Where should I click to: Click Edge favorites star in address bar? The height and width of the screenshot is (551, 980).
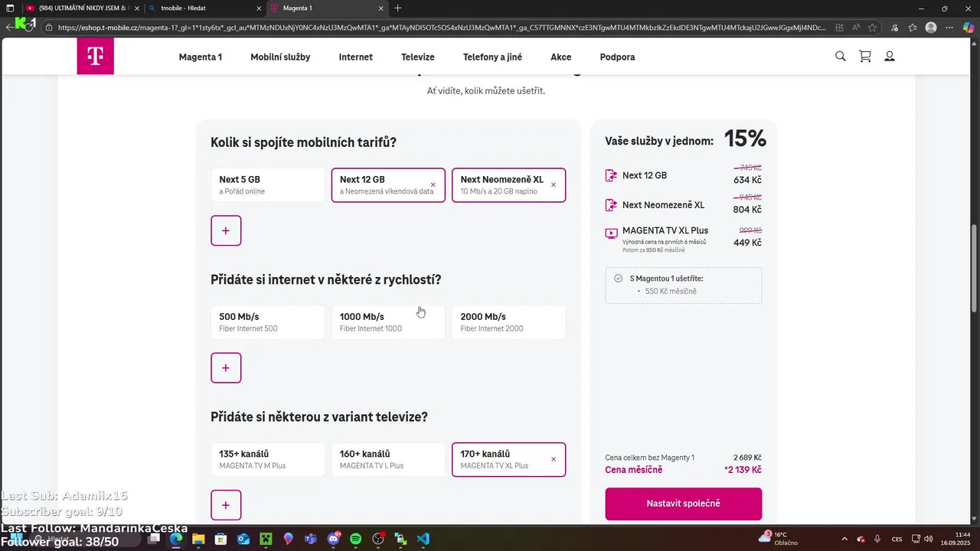(x=872, y=28)
